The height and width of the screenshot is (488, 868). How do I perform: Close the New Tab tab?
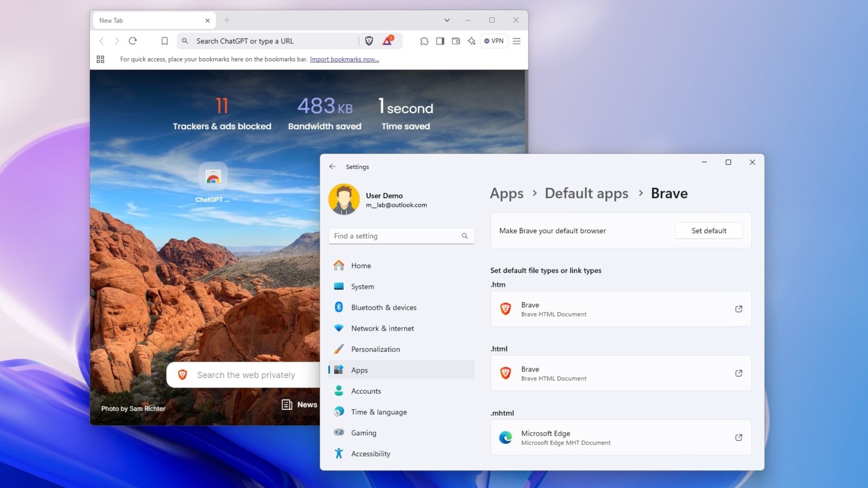[208, 20]
